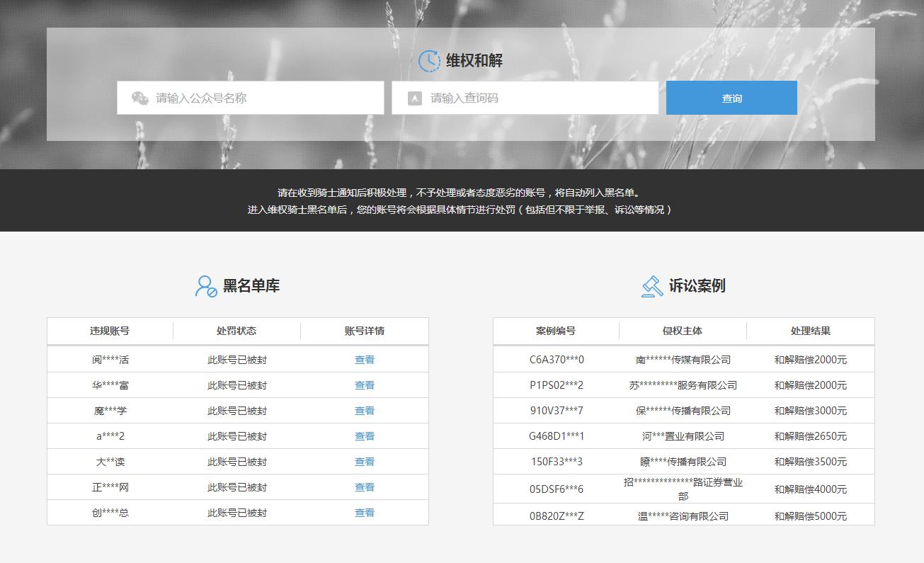
Task: Click the gavel icon beside 诉讼案例
Action: pyautogui.click(x=652, y=286)
